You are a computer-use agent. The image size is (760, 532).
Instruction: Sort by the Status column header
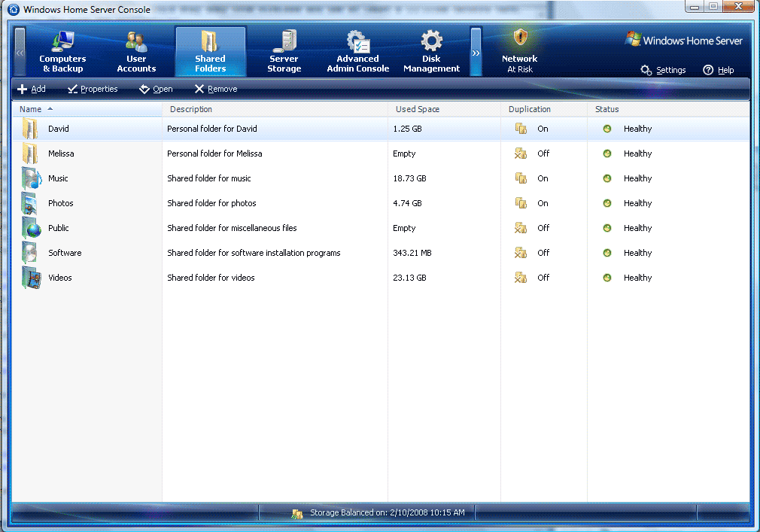click(x=668, y=110)
